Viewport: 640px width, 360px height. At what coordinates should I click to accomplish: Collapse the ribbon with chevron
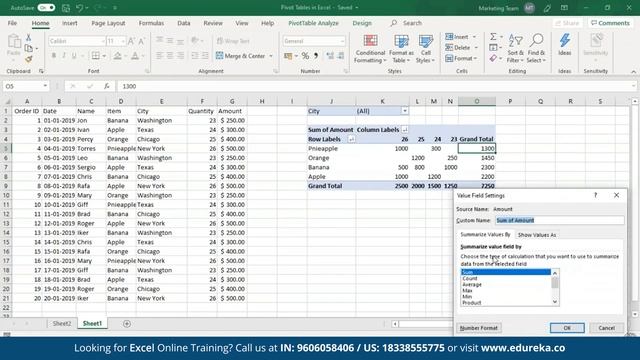[633, 71]
